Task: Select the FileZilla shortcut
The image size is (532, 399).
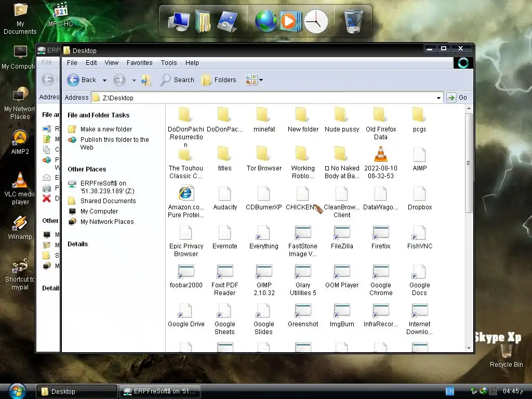Action: pos(342,236)
